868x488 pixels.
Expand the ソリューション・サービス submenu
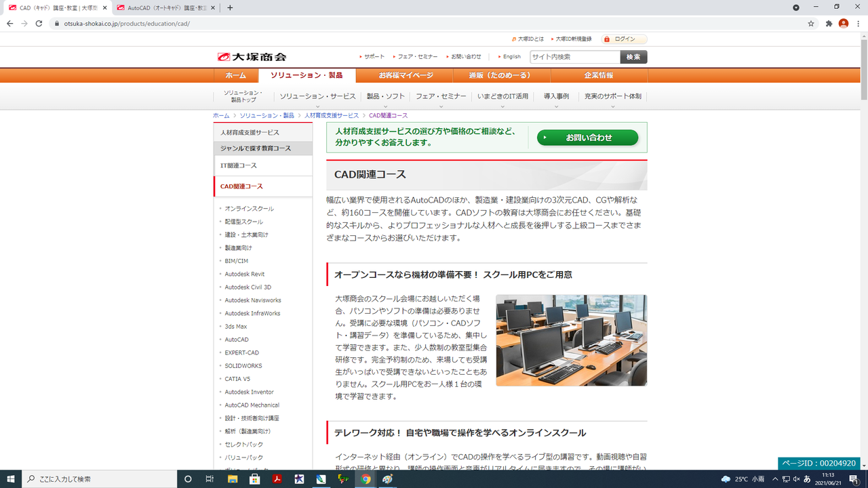[x=317, y=96]
